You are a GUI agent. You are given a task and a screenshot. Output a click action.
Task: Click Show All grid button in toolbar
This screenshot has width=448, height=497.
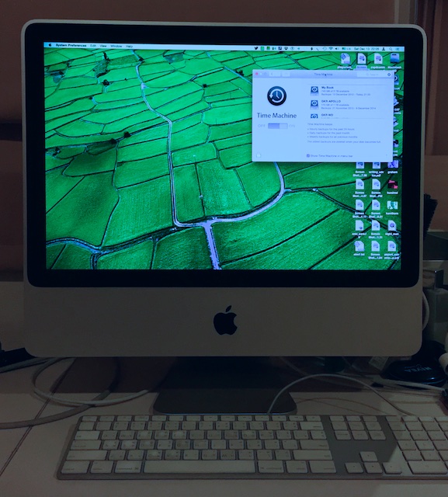pyautogui.click(x=286, y=75)
